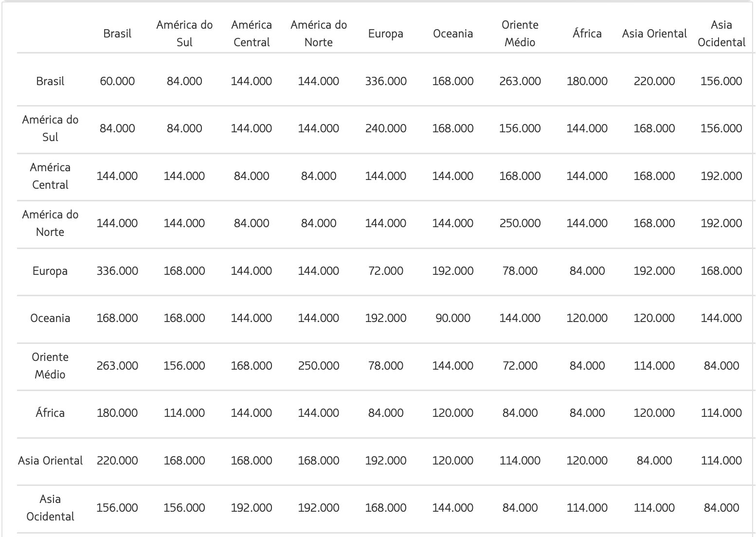Click the 60.000 Brasil to Brasil cell
Viewport: 756px width, 537px height.
(x=117, y=81)
